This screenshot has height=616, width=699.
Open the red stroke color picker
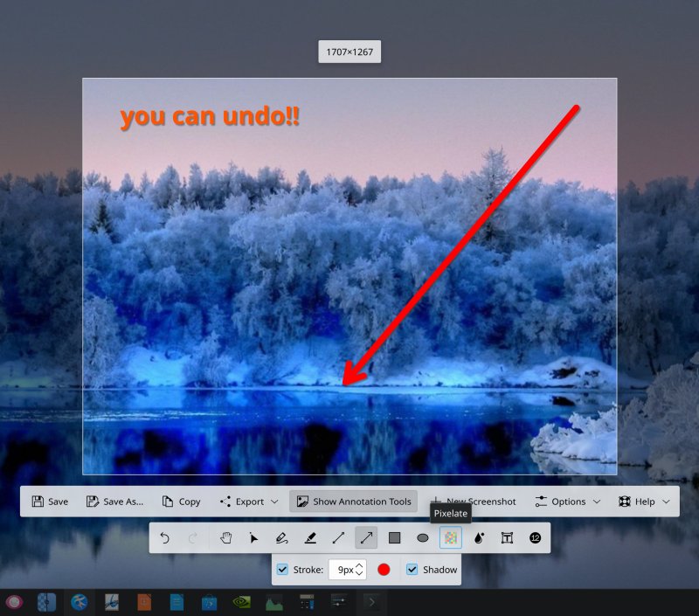coord(384,569)
